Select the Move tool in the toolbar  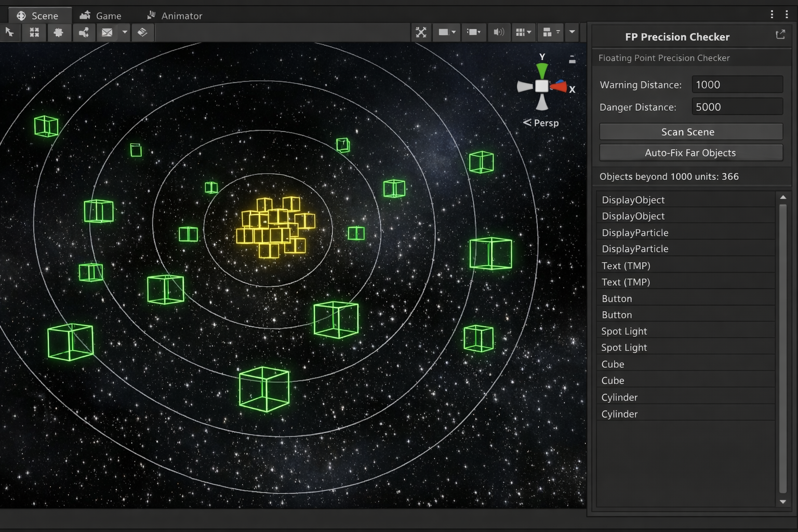34,32
